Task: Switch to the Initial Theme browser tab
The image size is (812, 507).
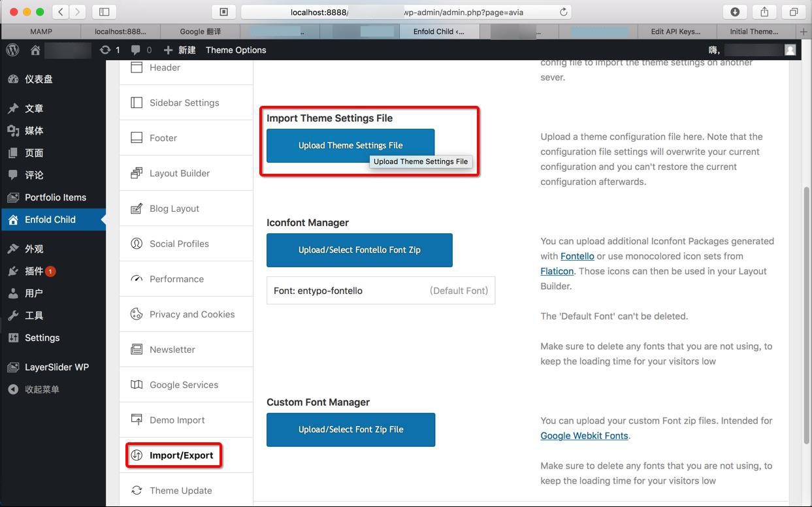Action: pos(755,31)
